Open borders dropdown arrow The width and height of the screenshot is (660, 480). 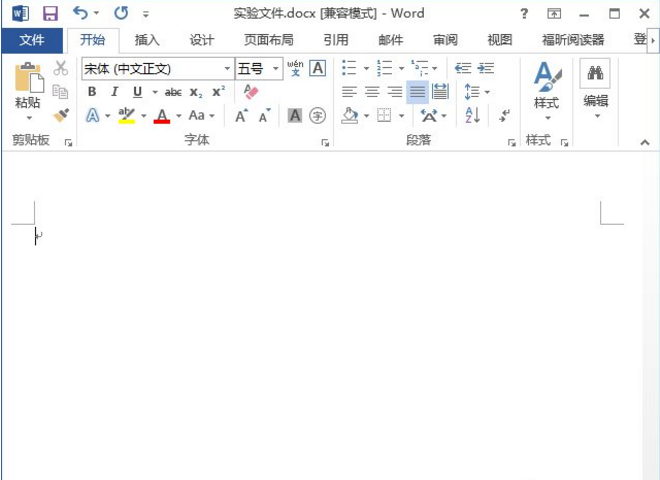click(401, 115)
